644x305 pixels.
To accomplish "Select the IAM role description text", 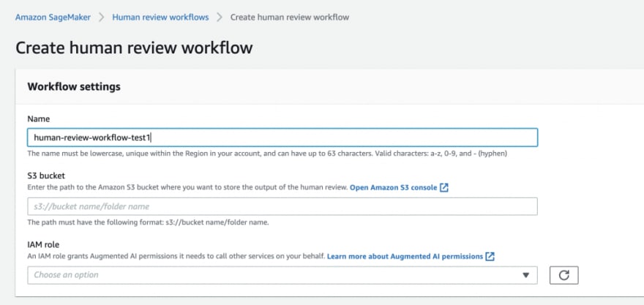I will (x=176, y=257).
